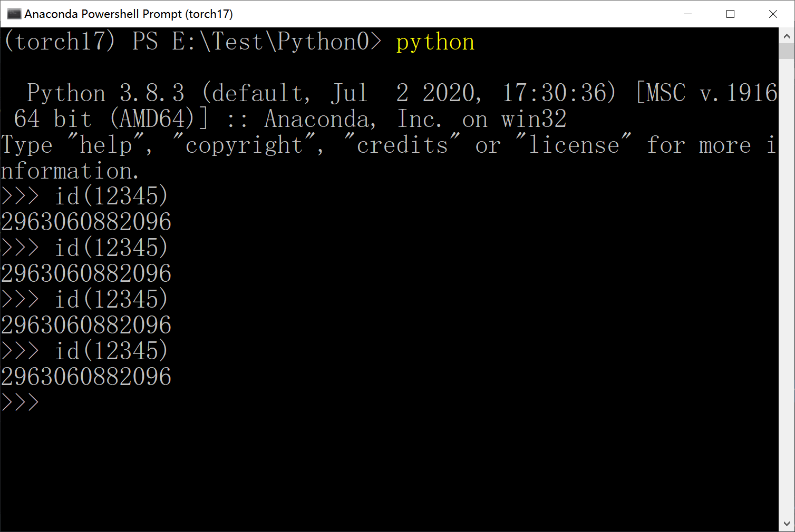Click the word copyright in the info line
The image size is (795, 532).
pyautogui.click(x=244, y=144)
